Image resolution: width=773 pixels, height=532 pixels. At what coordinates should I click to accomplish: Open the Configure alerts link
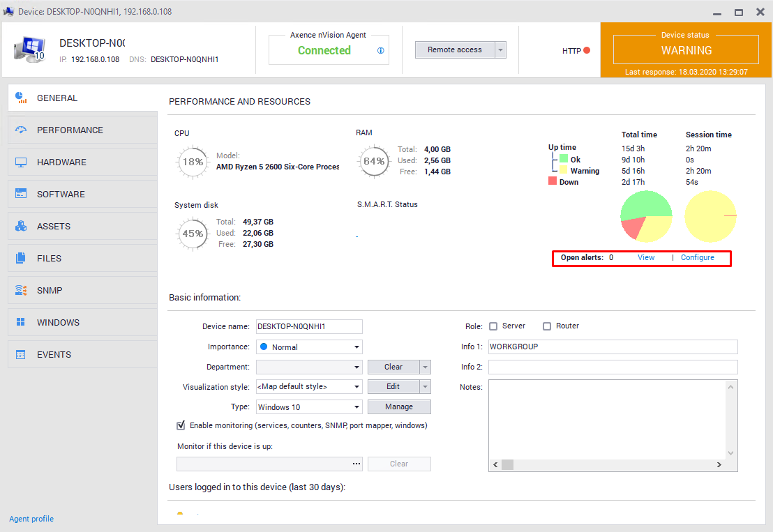tap(697, 258)
